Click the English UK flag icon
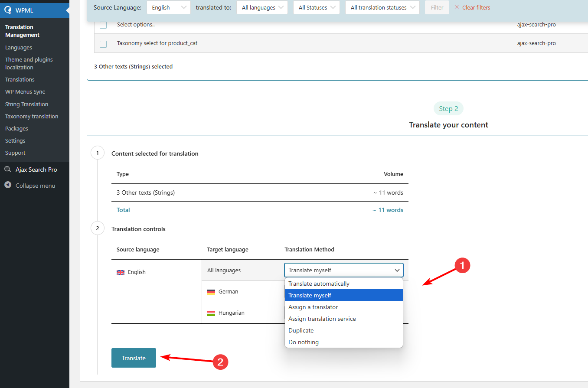This screenshot has height=388, width=588. (121, 272)
